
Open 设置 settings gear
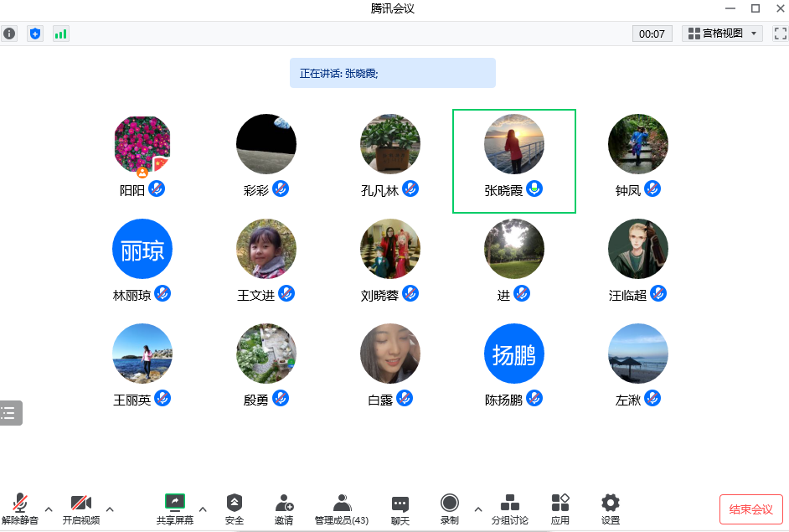point(611,509)
